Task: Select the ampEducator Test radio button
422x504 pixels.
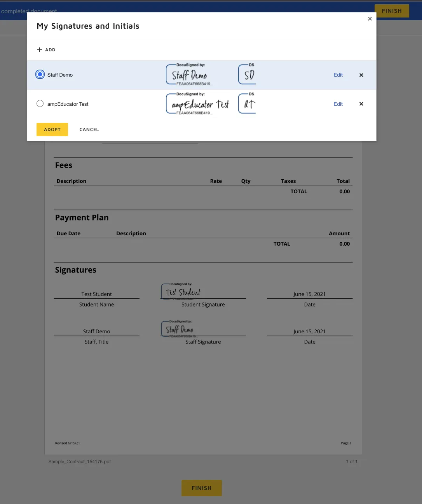Action: coord(40,103)
